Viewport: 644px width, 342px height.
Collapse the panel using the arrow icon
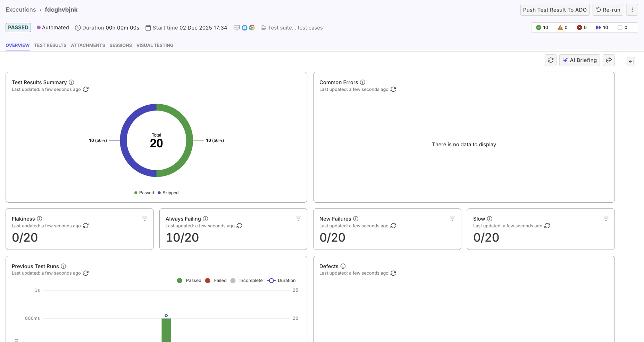tap(631, 62)
